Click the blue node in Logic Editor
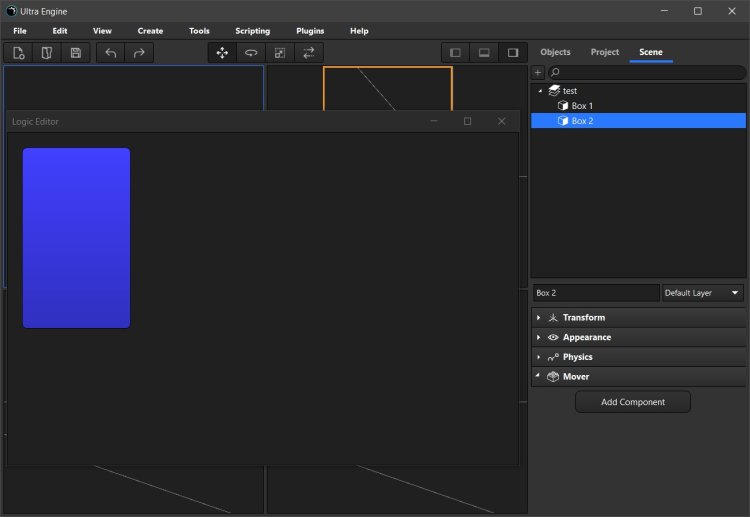Viewport: 750px width, 517px height. coord(76,238)
